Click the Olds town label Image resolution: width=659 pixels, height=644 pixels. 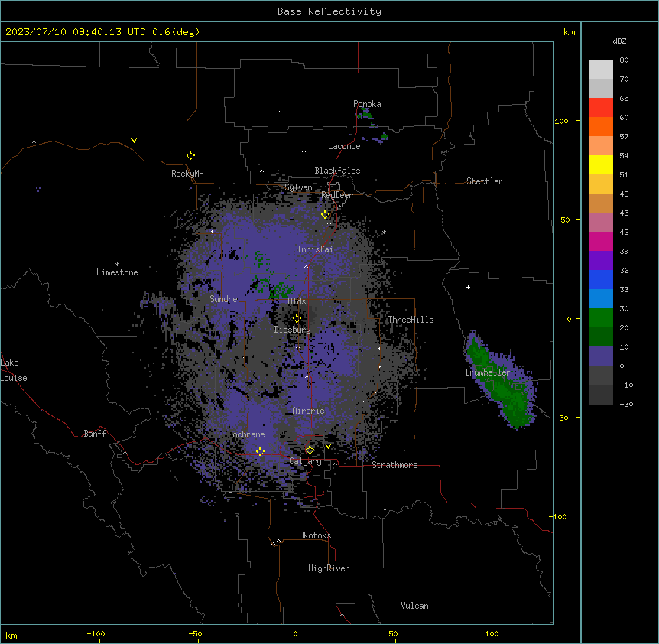pyautogui.click(x=297, y=301)
